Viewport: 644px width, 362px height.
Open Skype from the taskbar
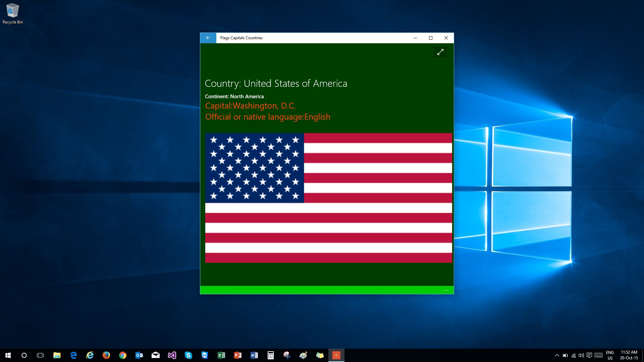(188, 355)
